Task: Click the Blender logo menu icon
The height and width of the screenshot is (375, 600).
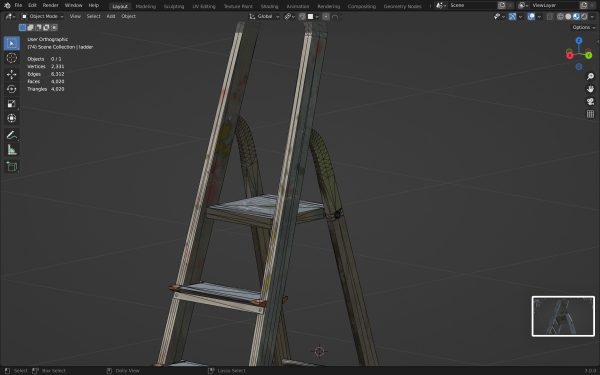Action: point(7,5)
